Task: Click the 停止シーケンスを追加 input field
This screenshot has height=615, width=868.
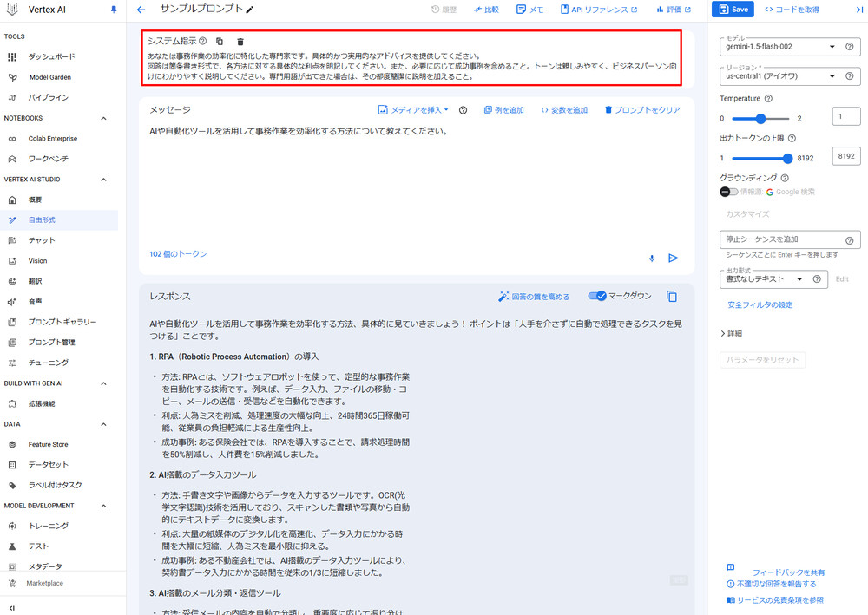Action: (790, 239)
